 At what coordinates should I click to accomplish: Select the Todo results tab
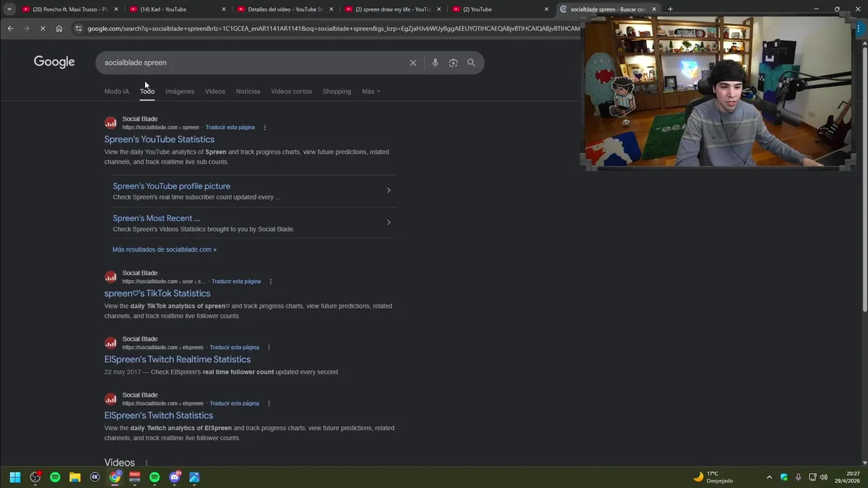(x=147, y=91)
